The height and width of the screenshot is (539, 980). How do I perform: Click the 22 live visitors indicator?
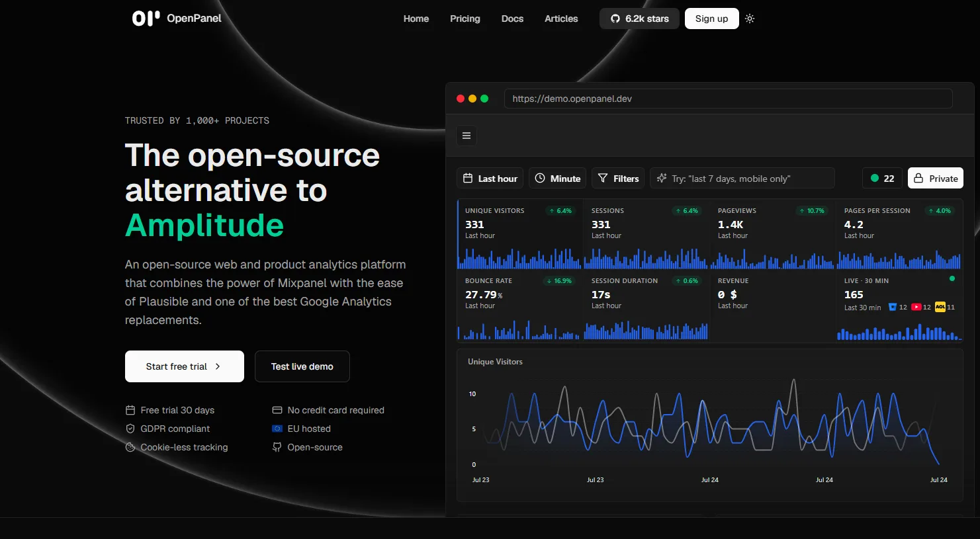(x=883, y=179)
